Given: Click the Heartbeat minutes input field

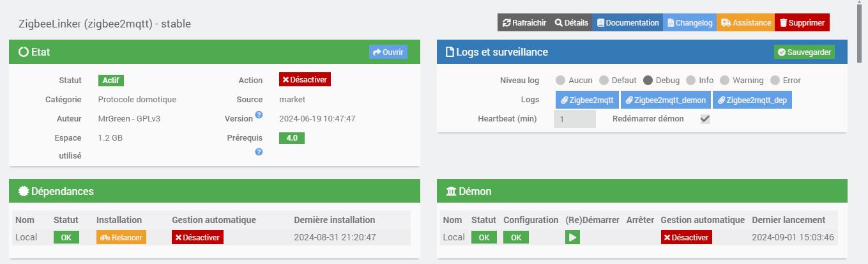Looking at the screenshot, I should [x=574, y=119].
